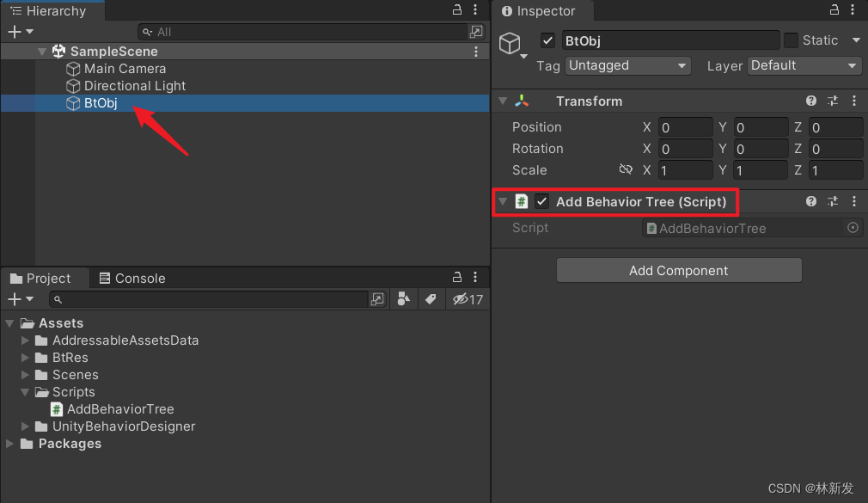Click Position X field
This screenshot has height=503, width=868.
pyautogui.click(x=685, y=127)
